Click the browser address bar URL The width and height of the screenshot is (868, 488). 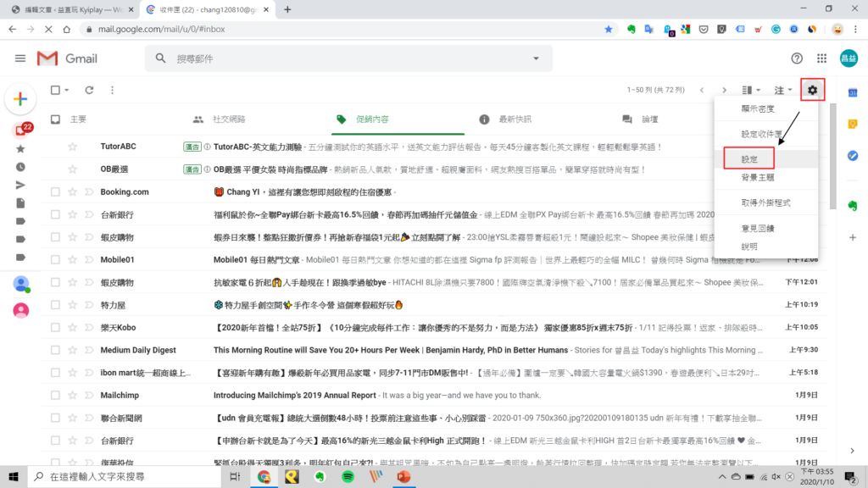162,29
